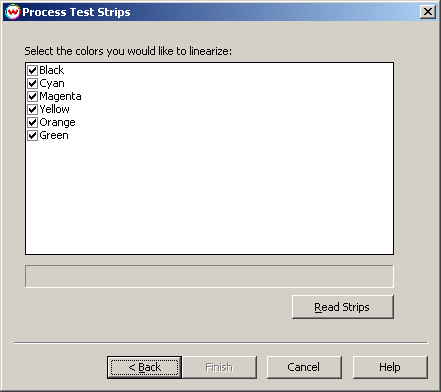The image size is (441, 392).
Task: Highlight the Orange item name in the list
Action: 57,122
